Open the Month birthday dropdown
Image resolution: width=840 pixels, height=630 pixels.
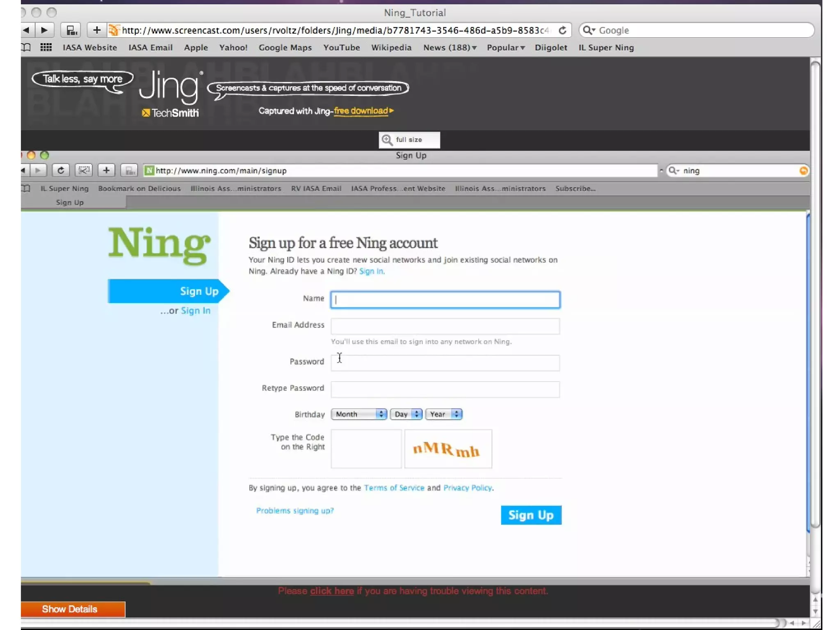click(358, 414)
